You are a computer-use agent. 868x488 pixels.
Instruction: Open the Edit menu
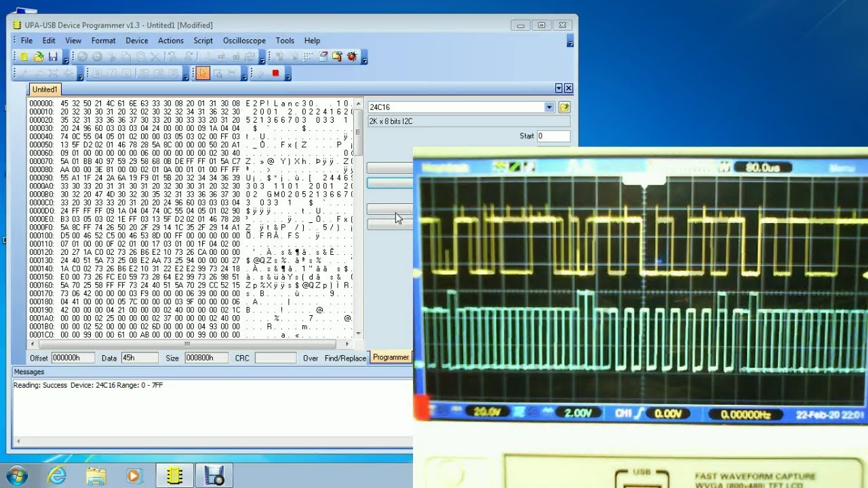coord(49,41)
